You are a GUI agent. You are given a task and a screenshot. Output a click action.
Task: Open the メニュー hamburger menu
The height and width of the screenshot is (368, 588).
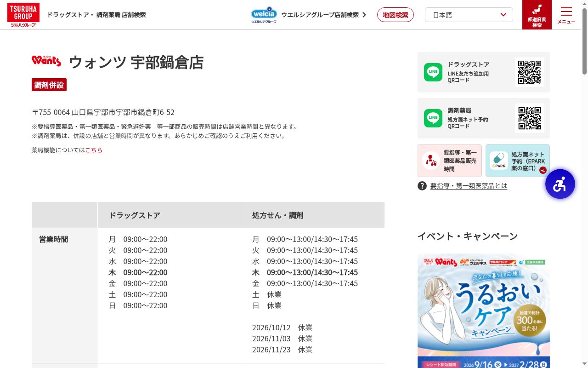566,15
